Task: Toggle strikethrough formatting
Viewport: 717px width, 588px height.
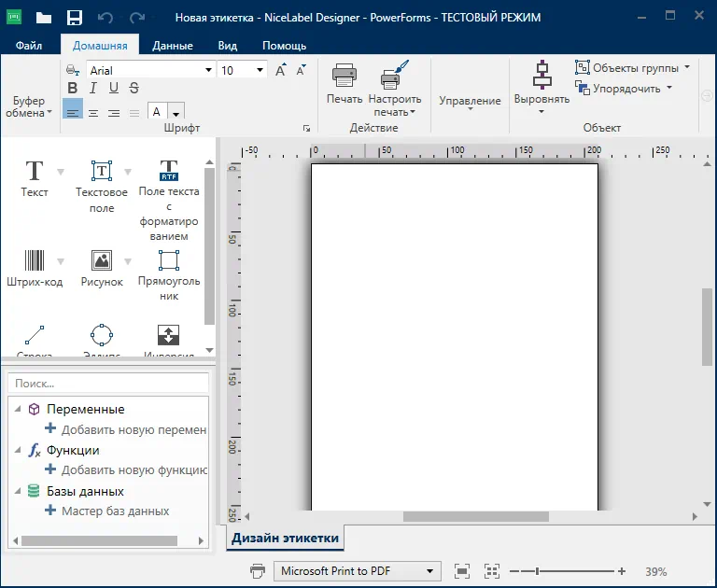Action: point(134,88)
